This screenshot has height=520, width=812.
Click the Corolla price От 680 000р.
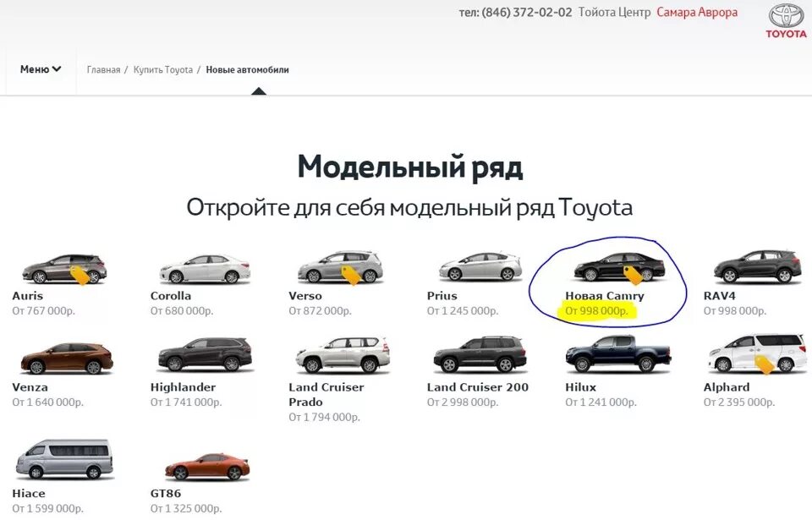click(182, 311)
